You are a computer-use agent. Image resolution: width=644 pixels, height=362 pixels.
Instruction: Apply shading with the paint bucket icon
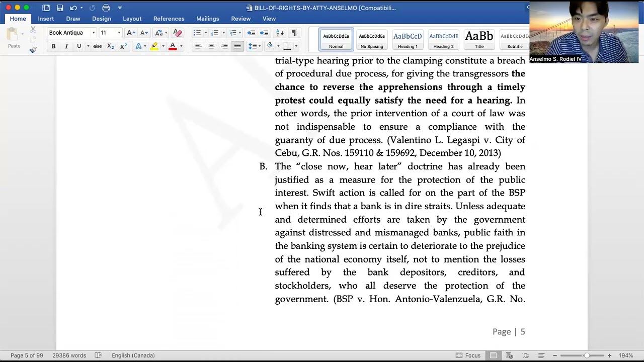(x=270, y=46)
